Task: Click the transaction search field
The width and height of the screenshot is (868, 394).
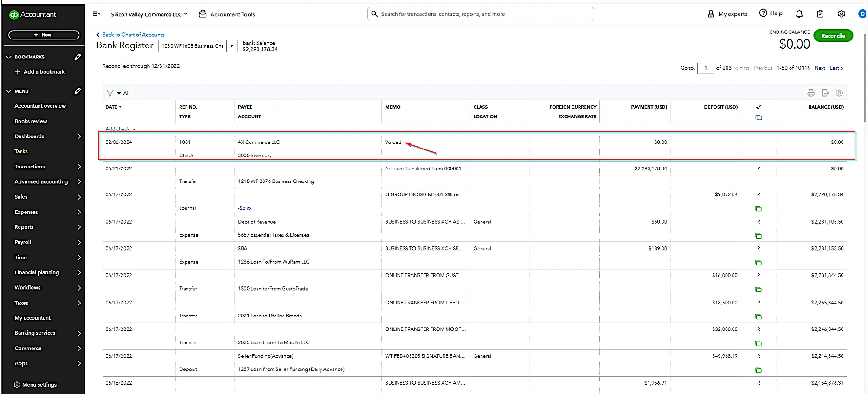Action: point(481,14)
